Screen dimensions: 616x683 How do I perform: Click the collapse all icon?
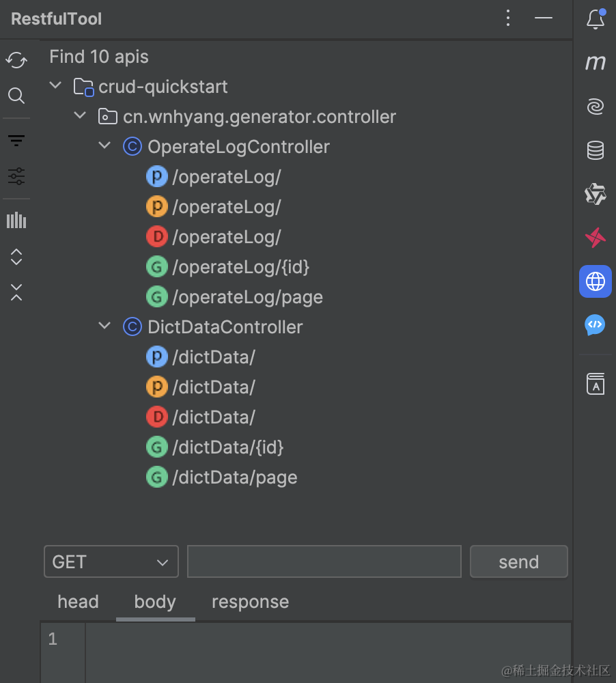point(16,292)
